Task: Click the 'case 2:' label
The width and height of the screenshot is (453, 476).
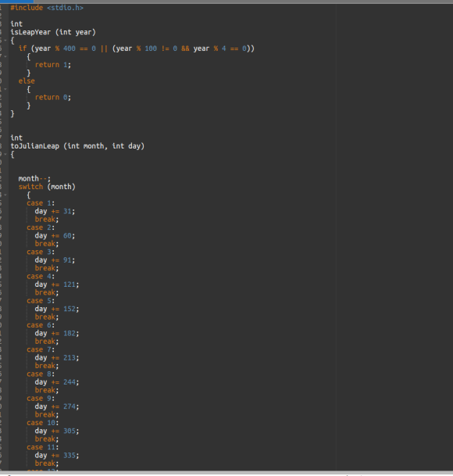Action: [x=41, y=227]
